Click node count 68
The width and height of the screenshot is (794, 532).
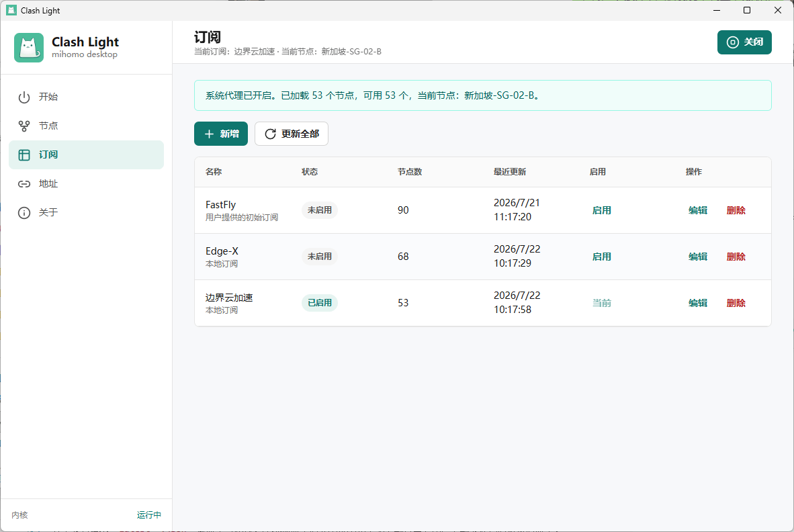click(403, 257)
